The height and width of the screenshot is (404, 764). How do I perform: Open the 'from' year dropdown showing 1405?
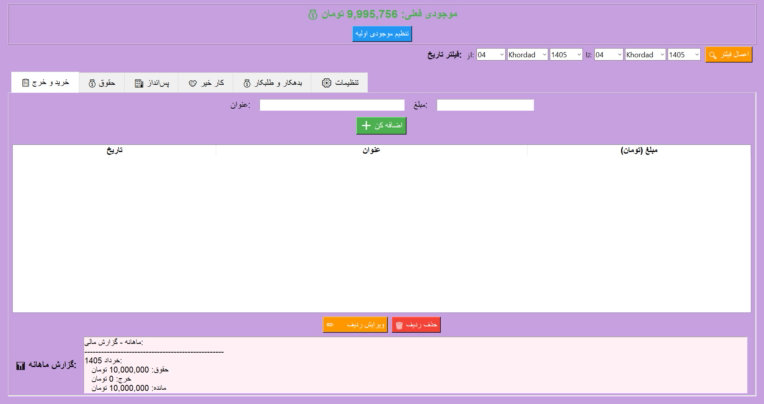[566, 55]
